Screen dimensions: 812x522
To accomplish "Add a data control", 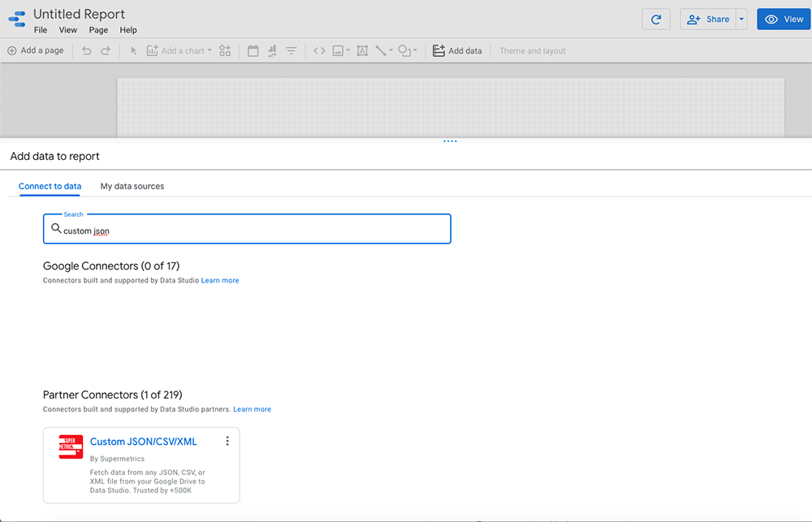I will tap(272, 51).
